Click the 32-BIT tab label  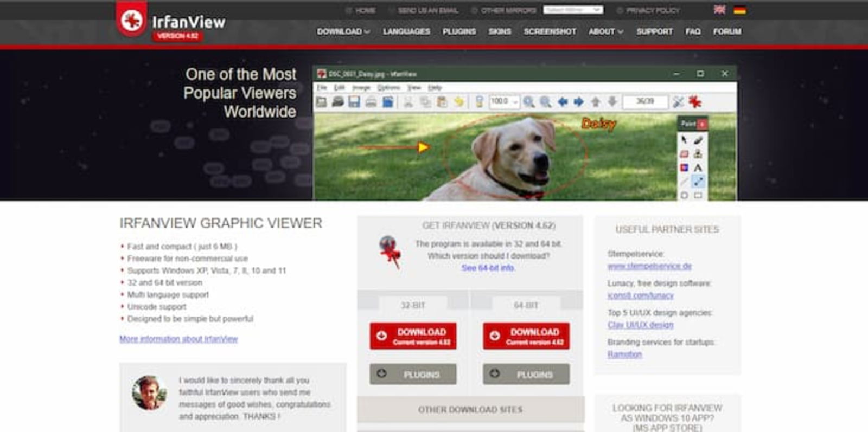tap(413, 305)
